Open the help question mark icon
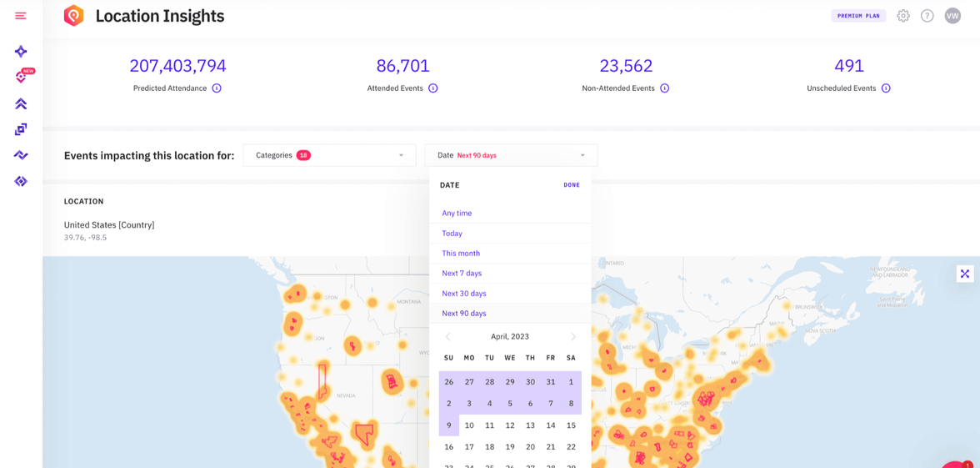Viewport: 980px width, 468px height. [x=927, y=16]
